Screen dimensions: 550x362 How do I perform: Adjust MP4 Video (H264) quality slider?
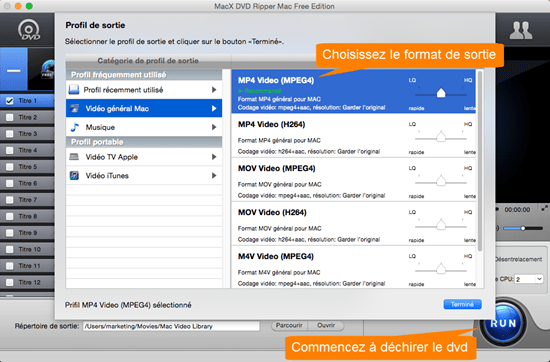tap(441, 137)
